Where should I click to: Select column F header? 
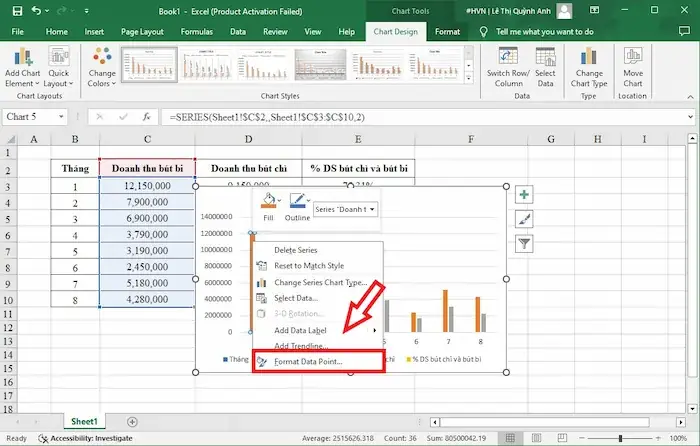tap(471, 139)
